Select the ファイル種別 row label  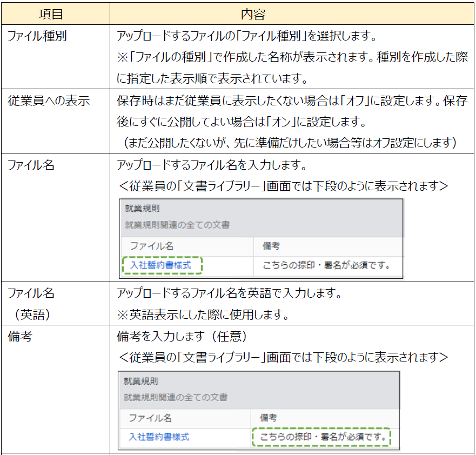click(37, 37)
